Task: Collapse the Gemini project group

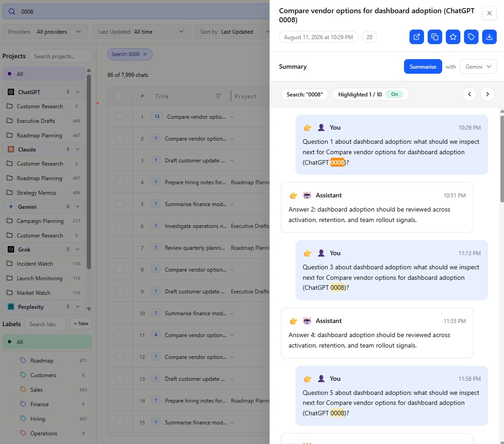Action: [x=77, y=207]
